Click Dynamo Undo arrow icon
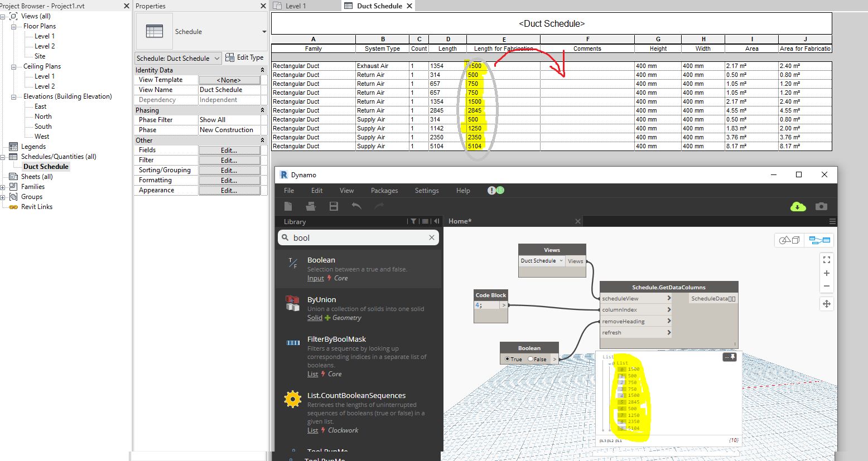 point(356,206)
